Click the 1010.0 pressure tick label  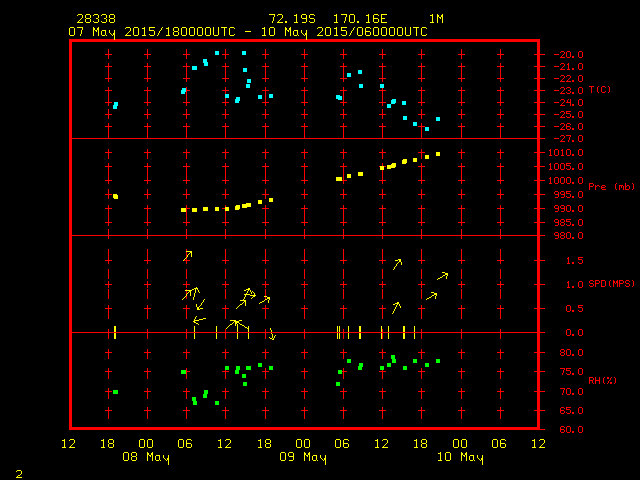(x=565, y=152)
